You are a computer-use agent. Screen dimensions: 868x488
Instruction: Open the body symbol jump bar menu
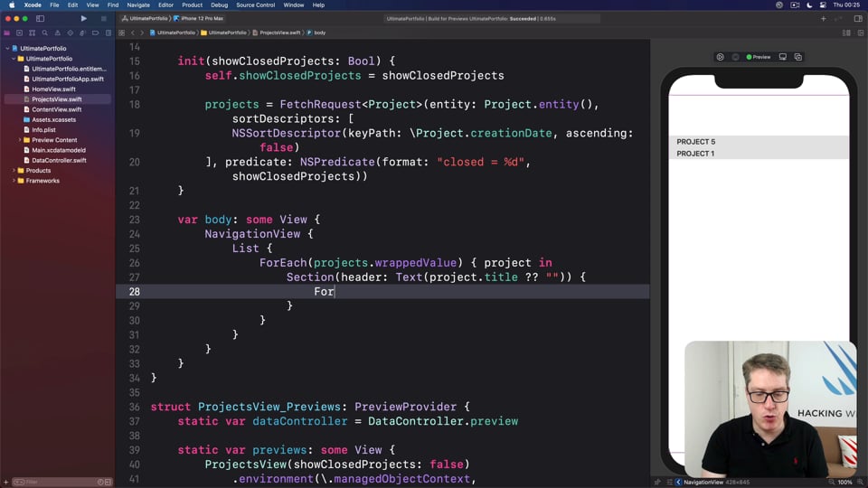316,33
